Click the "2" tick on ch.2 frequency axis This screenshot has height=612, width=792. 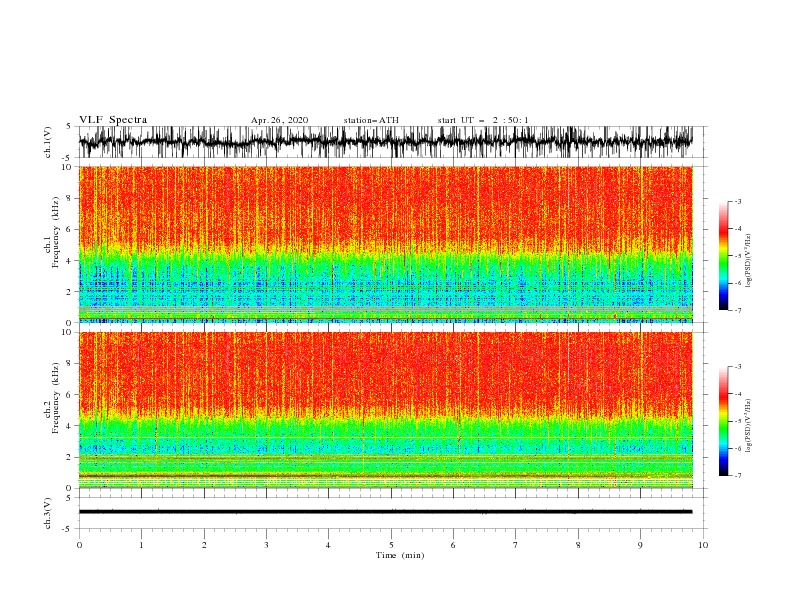69,457
